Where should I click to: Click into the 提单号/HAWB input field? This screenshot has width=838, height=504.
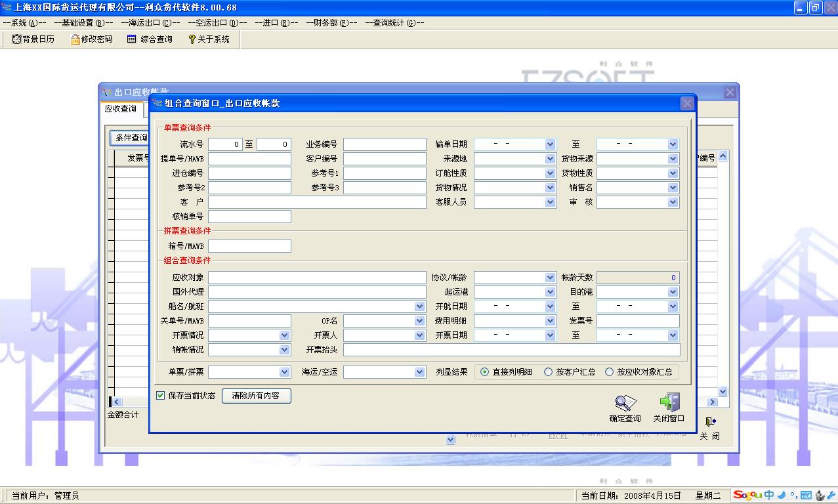tap(249, 159)
